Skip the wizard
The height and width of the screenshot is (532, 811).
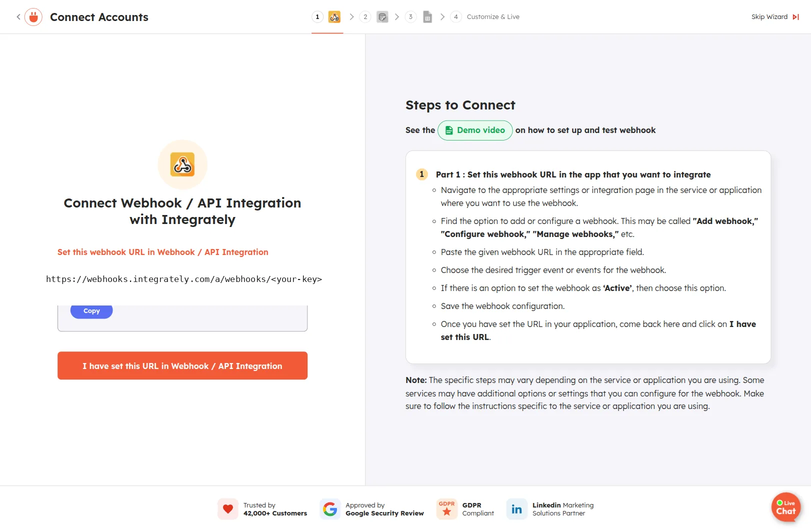pyautogui.click(x=769, y=17)
